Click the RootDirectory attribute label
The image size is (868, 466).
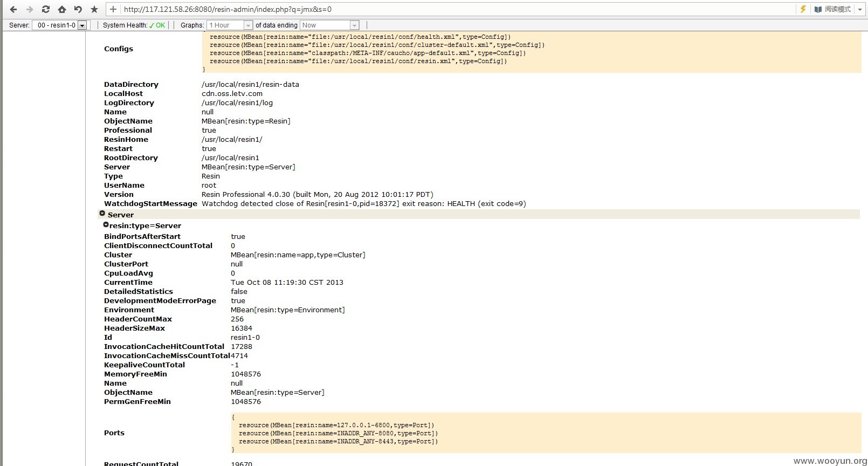[131, 157]
